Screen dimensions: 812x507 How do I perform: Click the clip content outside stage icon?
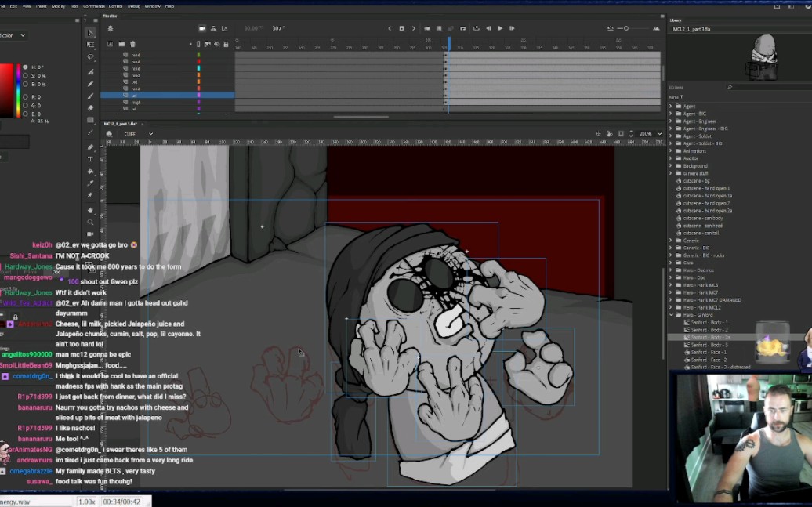[x=621, y=134]
